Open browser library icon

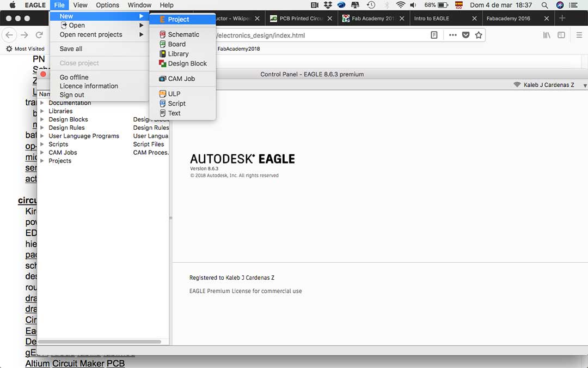click(x=547, y=35)
